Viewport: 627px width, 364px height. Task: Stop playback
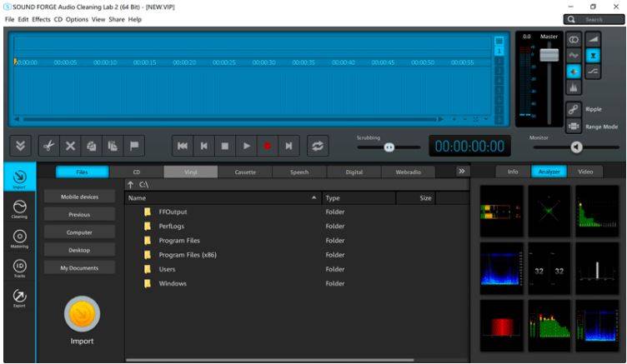coord(225,146)
